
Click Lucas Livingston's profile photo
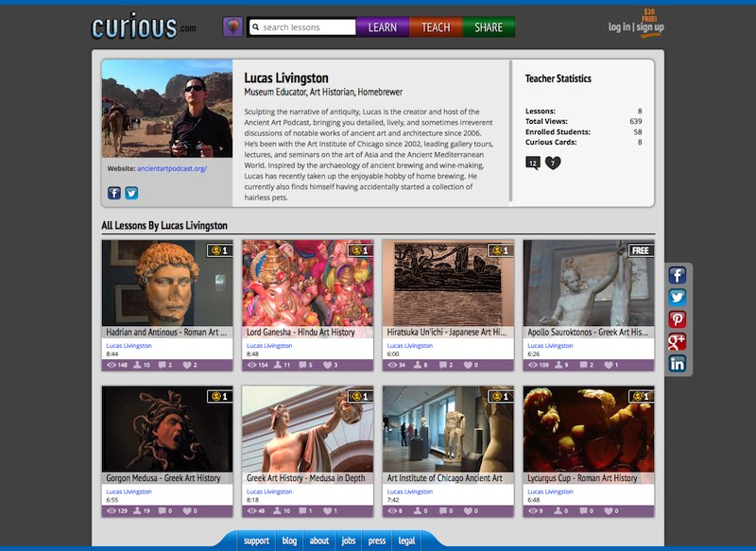click(167, 109)
